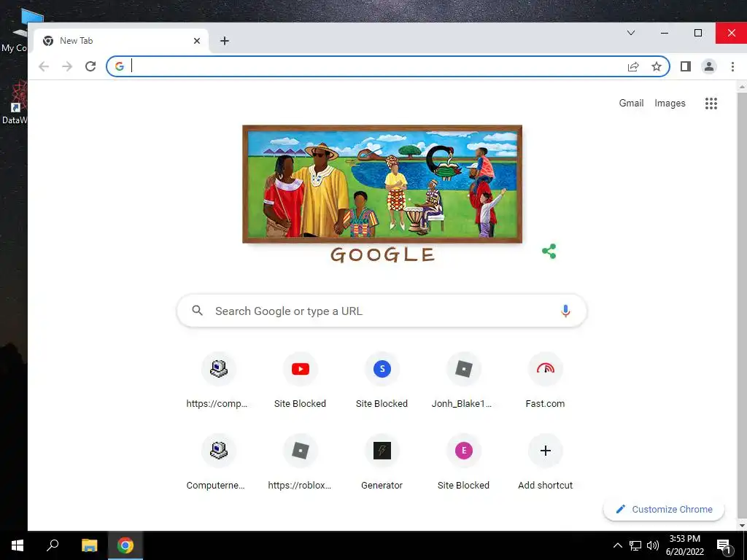
Task: Start voice search with microphone
Action: [x=565, y=311]
